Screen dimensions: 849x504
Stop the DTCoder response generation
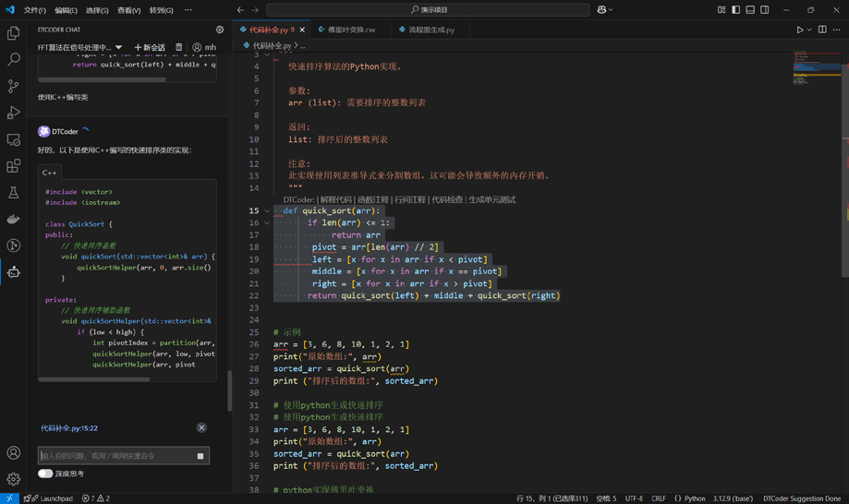tap(200, 456)
